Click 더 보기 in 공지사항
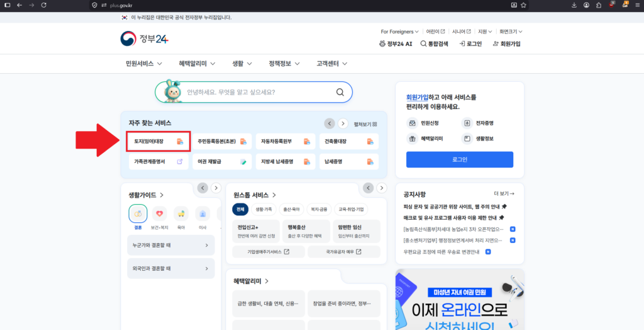Screen dimensions: 644x330 coord(504,193)
